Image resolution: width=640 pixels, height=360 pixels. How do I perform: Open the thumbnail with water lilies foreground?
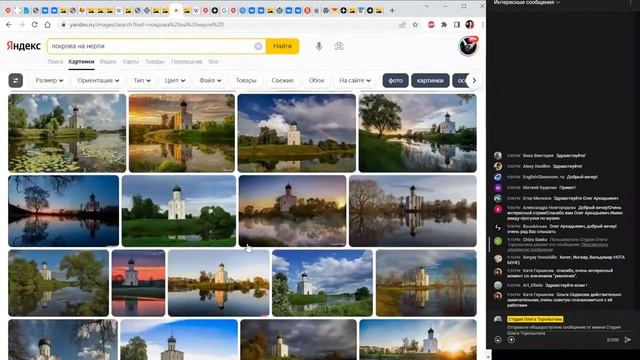tap(67, 133)
